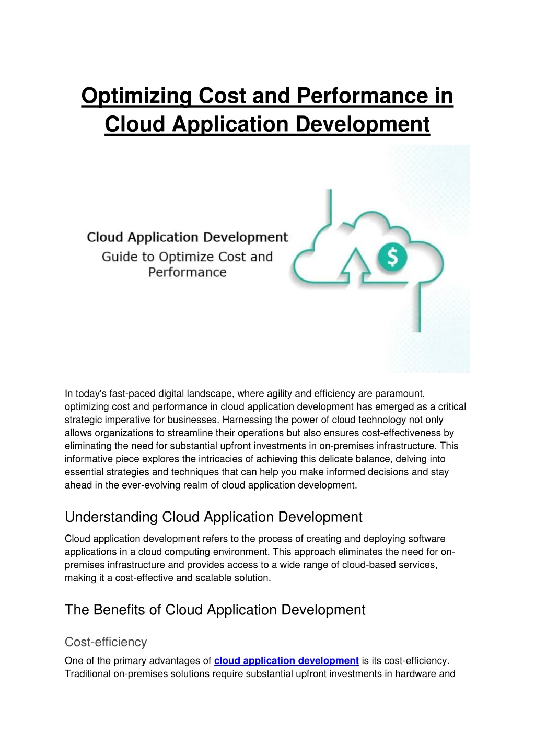The image size is (535, 756).
Task: Click the line starting 'informative piece explores the intricacies'
Action: 255,459
